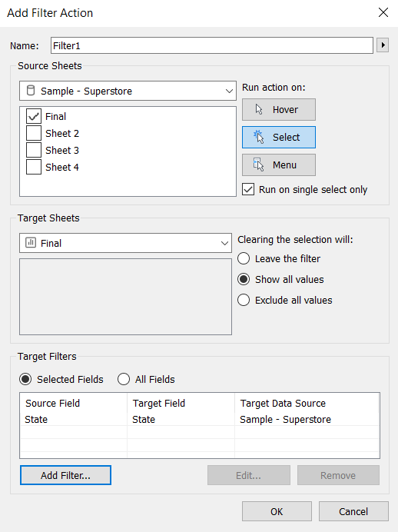Toggle Run on single select only

[x=248, y=189]
